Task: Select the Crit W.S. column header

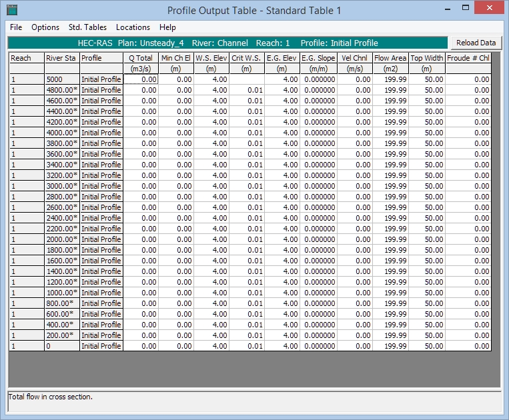Action: pos(247,58)
